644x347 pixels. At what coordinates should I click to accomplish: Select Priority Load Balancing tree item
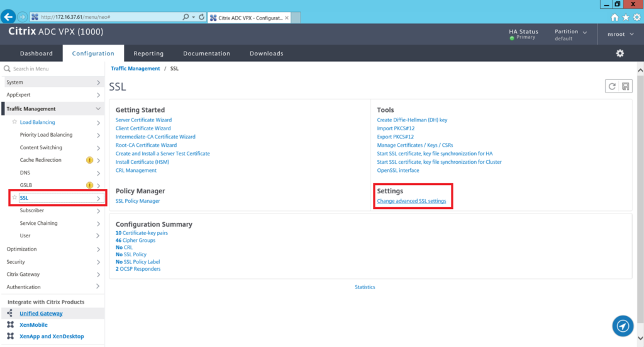point(46,134)
